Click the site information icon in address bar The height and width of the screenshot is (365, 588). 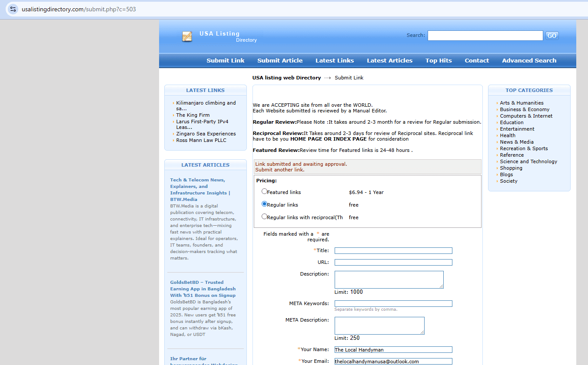pyautogui.click(x=13, y=9)
